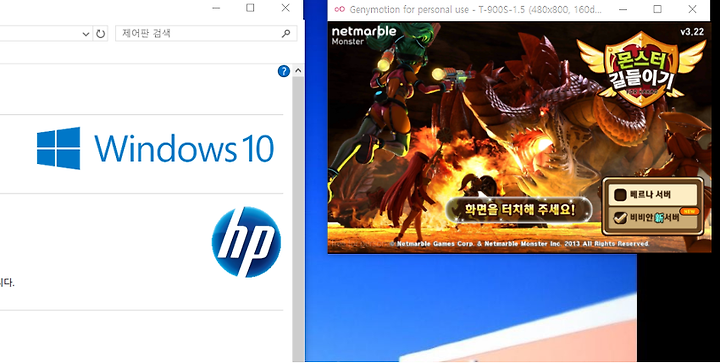The width and height of the screenshot is (720, 363).
Task: Uncheck the 비비안 서버 checkbox
Action: 620,217
